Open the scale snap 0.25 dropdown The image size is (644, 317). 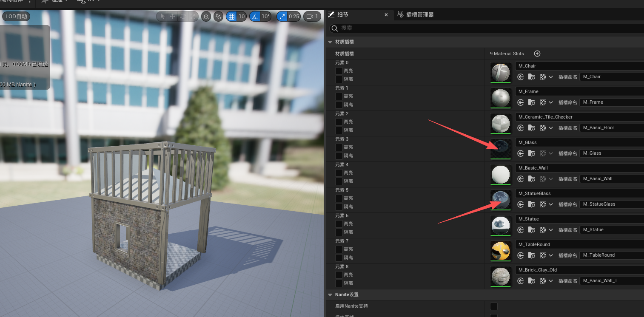pos(294,17)
